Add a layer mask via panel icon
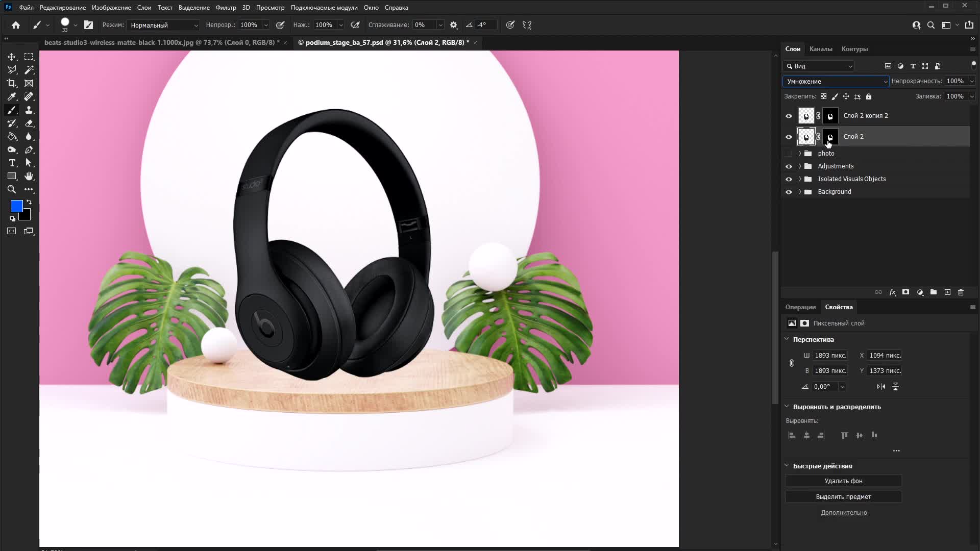The width and height of the screenshot is (980, 551). click(905, 292)
